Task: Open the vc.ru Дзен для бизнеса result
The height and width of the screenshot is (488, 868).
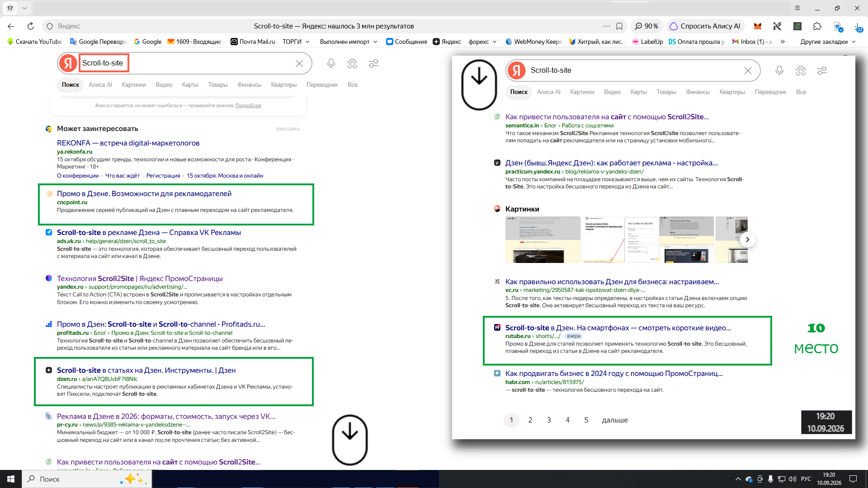Action: [612, 282]
